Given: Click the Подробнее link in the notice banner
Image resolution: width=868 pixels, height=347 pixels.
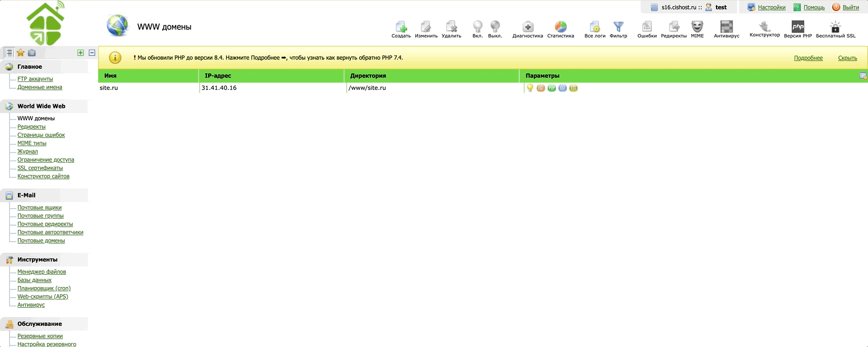Looking at the screenshot, I should tap(808, 58).
